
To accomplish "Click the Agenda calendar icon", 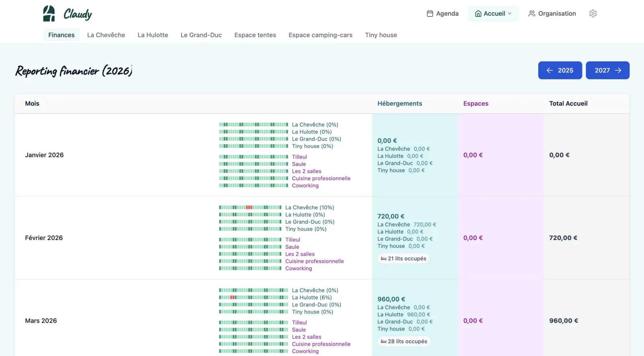I will (x=430, y=14).
